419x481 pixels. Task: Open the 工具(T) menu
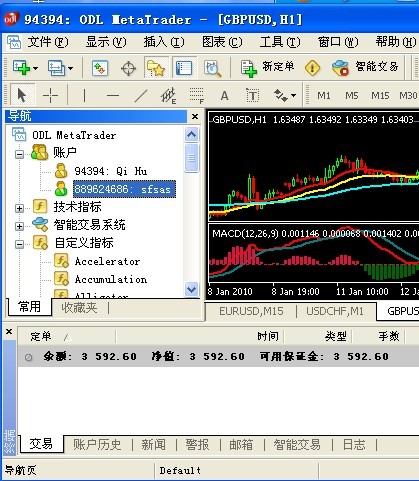tap(280, 42)
